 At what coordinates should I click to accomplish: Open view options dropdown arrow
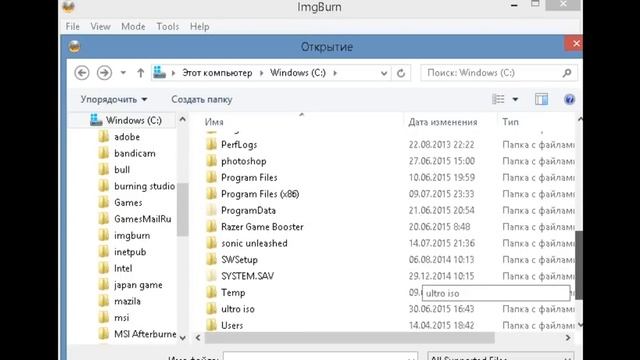tap(515, 99)
